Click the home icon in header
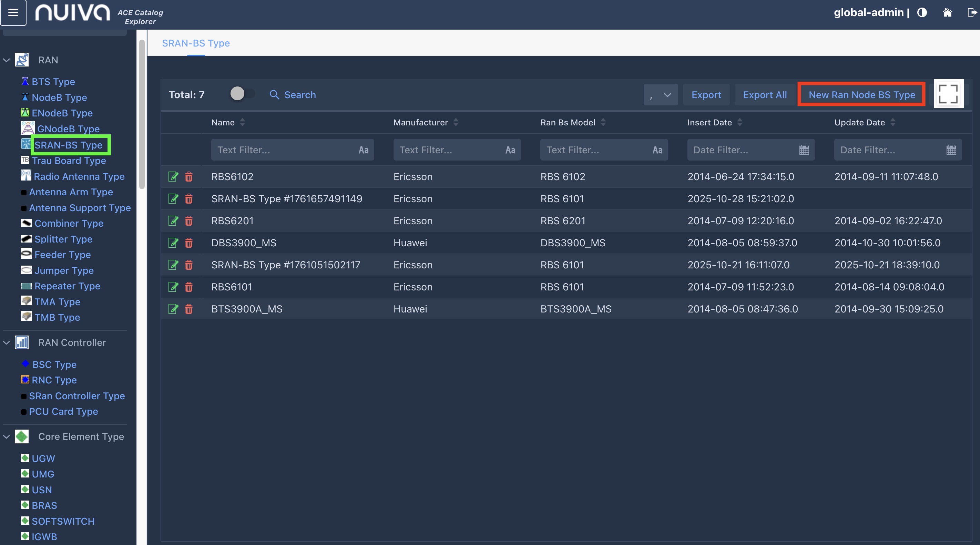 click(x=947, y=13)
